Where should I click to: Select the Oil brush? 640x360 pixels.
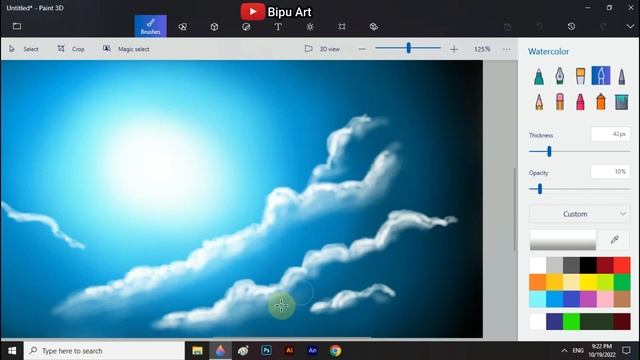[x=580, y=76]
